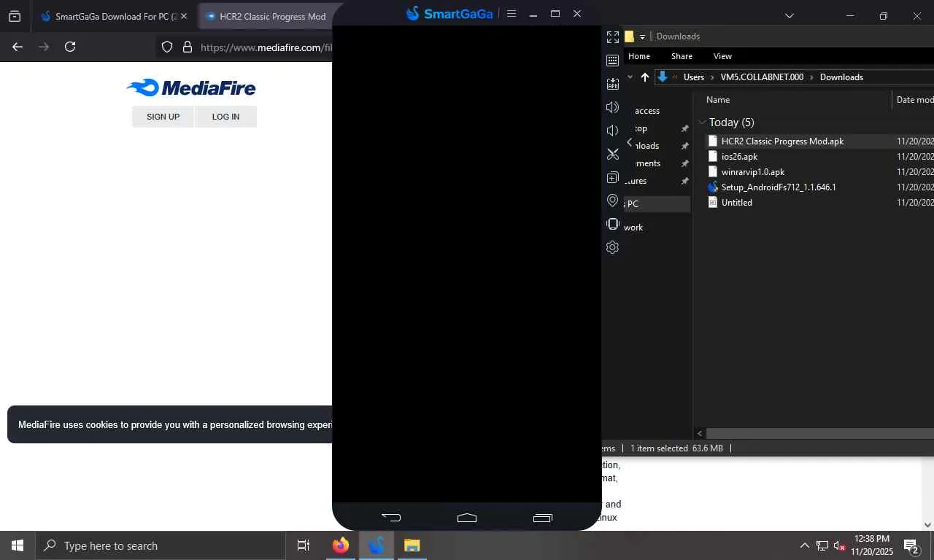This screenshot has width=934, height=560.
Task: Open the SmartGaGa hamburger menu
Action: [512, 14]
